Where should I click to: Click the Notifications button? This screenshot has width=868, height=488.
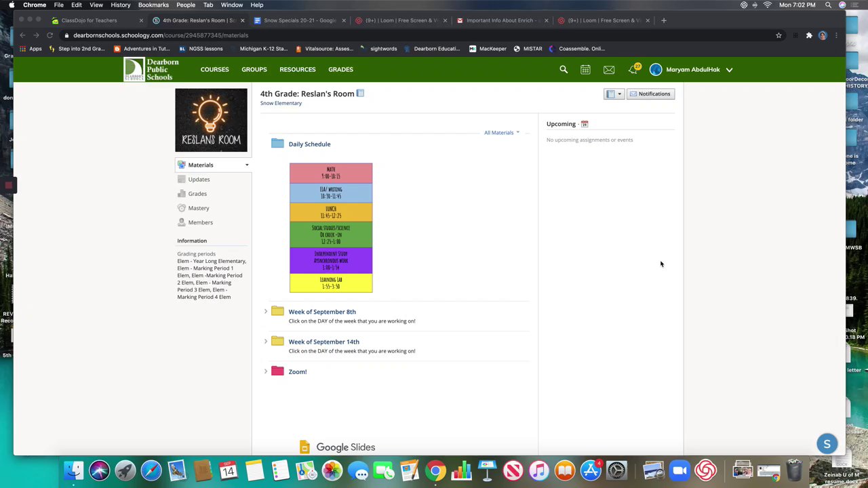pos(650,94)
